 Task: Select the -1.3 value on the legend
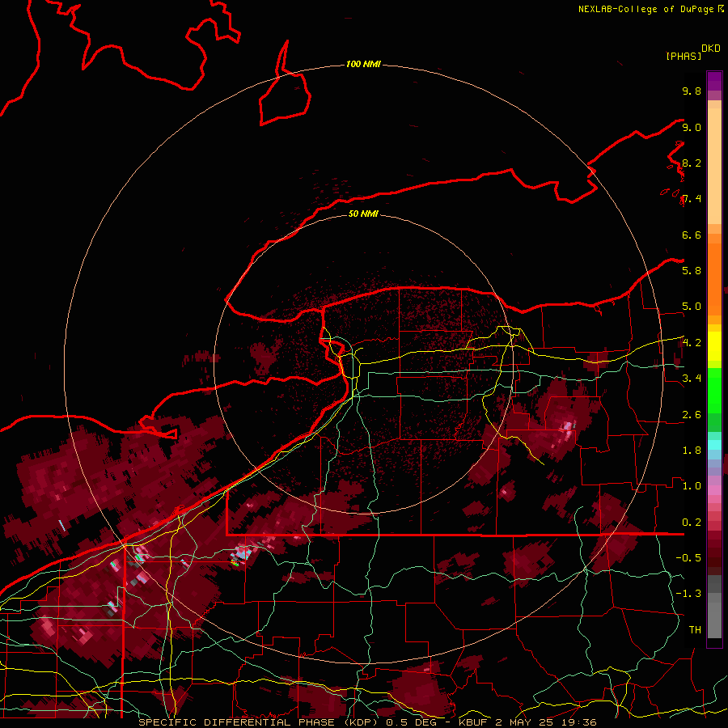pos(688,594)
